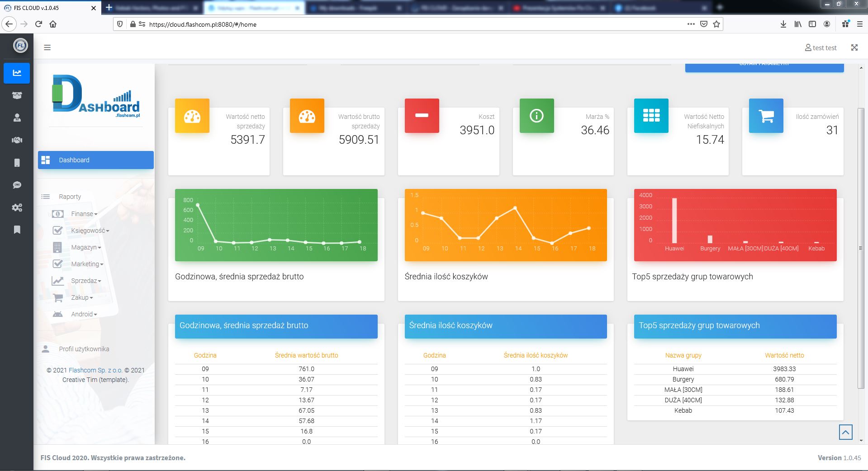
Task: Expand the Księgowość submenu
Action: [90, 231]
